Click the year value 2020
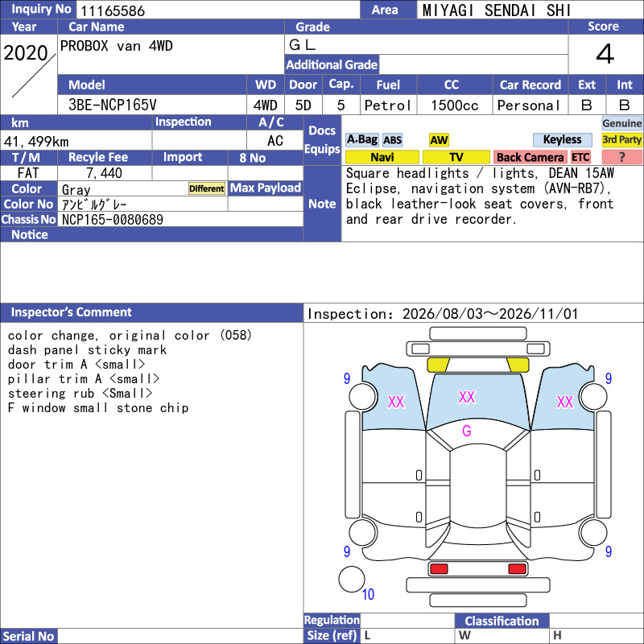 click(x=26, y=53)
